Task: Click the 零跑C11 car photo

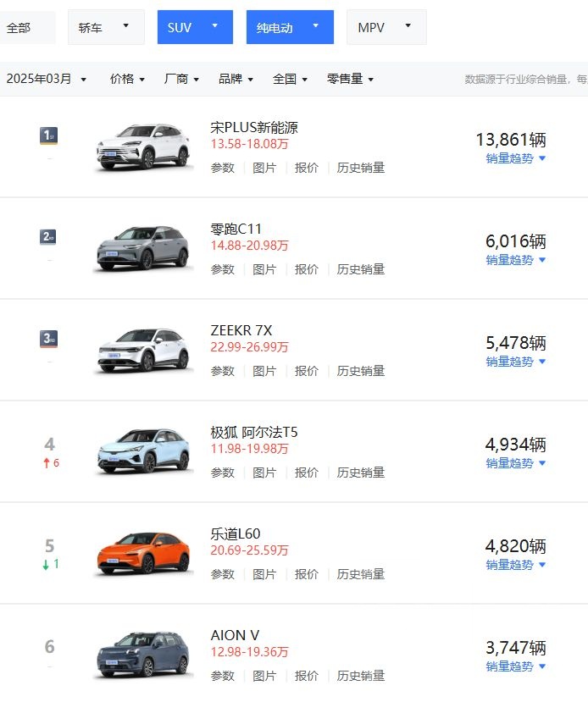Action: coord(142,247)
